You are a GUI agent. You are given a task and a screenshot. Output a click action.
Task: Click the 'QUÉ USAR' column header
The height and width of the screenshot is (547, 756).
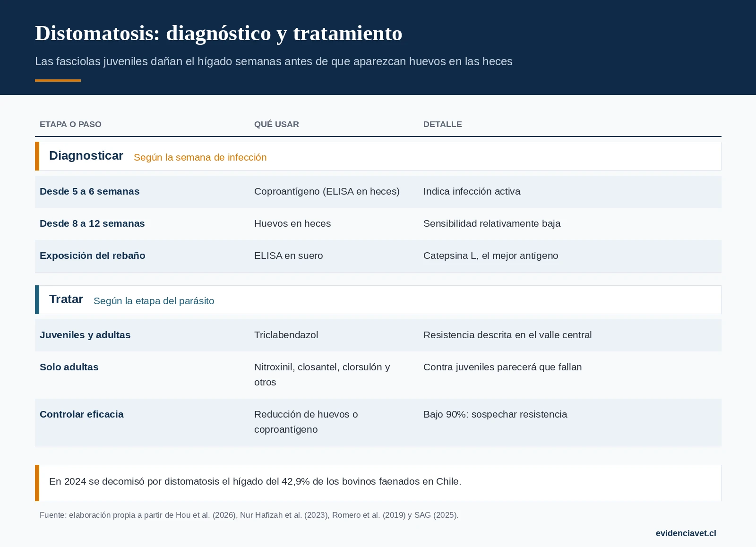click(x=276, y=124)
